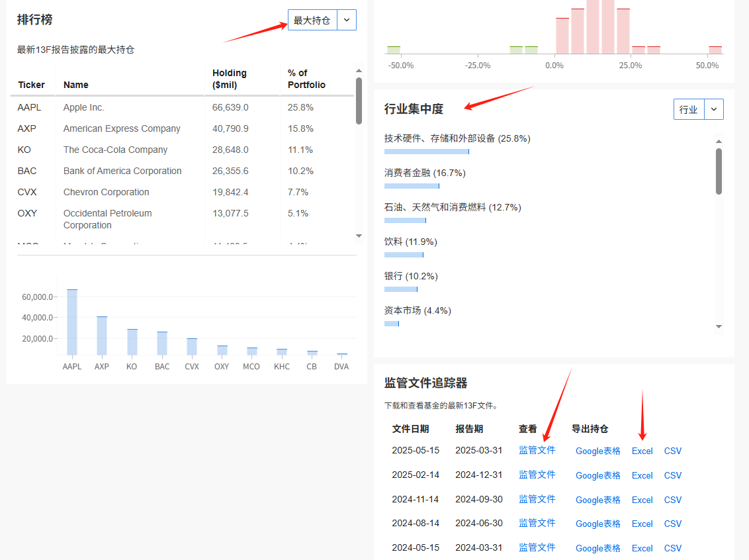Open the 行业 concentration dropdown
The width and height of the screenshot is (749, 560).
pyautogui.click(x=689, y=109)
